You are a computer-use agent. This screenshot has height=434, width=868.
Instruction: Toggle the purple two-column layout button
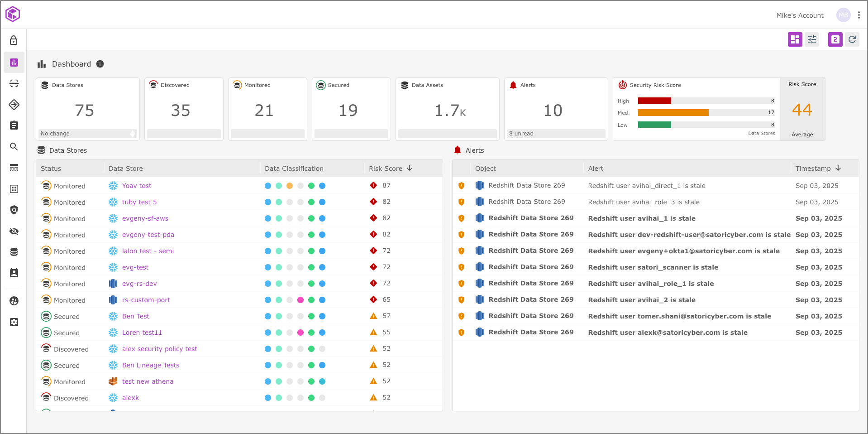click(835, 39)
